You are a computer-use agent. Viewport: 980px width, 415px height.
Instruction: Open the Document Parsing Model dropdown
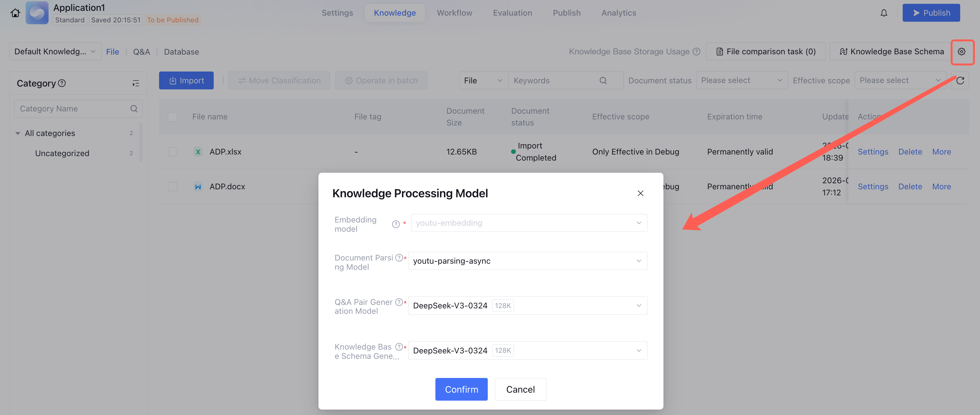[527, 261]
